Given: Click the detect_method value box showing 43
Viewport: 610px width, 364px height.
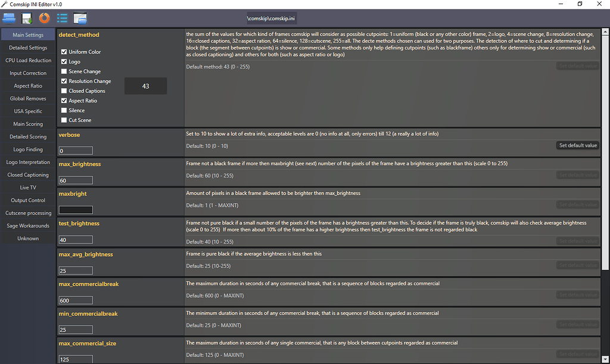Looking at the screenshot, I should point(145,86).
